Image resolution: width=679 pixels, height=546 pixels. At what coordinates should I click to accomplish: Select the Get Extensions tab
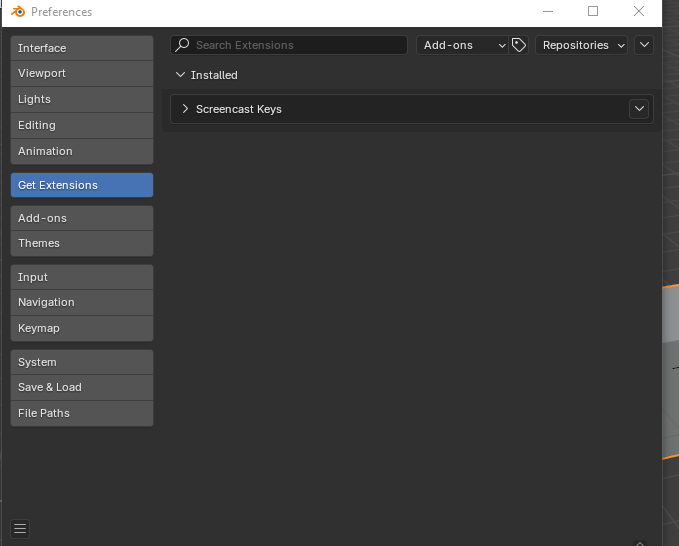[82, 185]
